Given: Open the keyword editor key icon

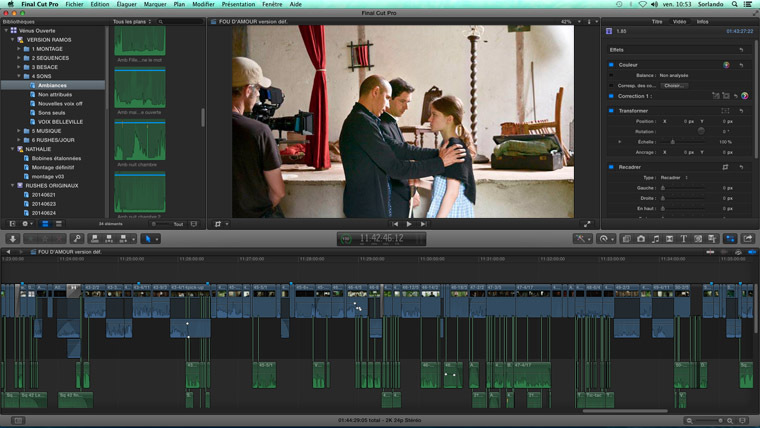Looking at the screenshot, I should click(x=77, y=238).
